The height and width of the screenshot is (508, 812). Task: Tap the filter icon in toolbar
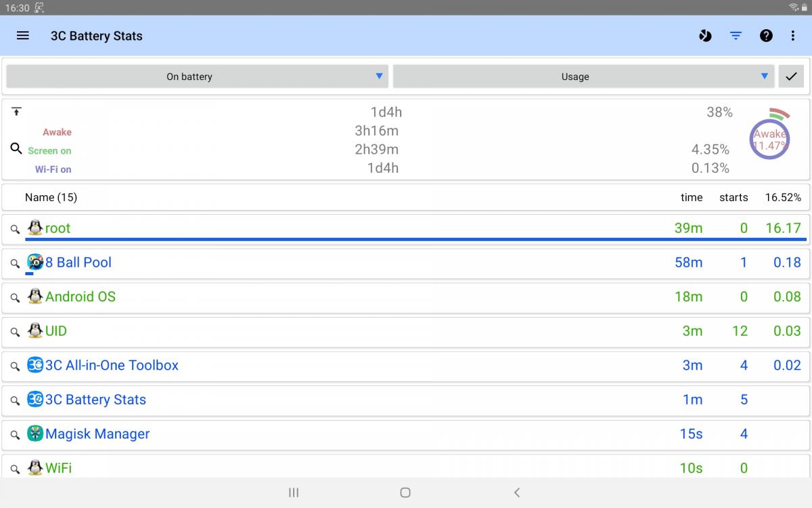click(736, 36)
